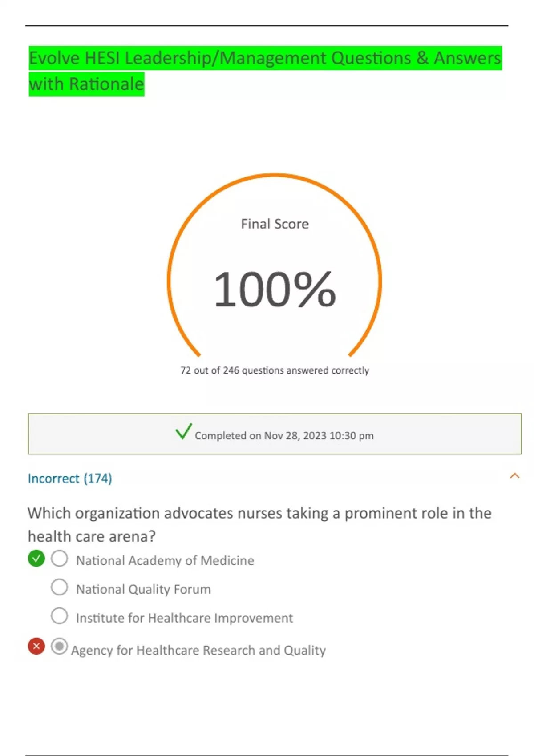
Task: Click the 72 out of 246 questions text
Action: [x=275, y=370]
